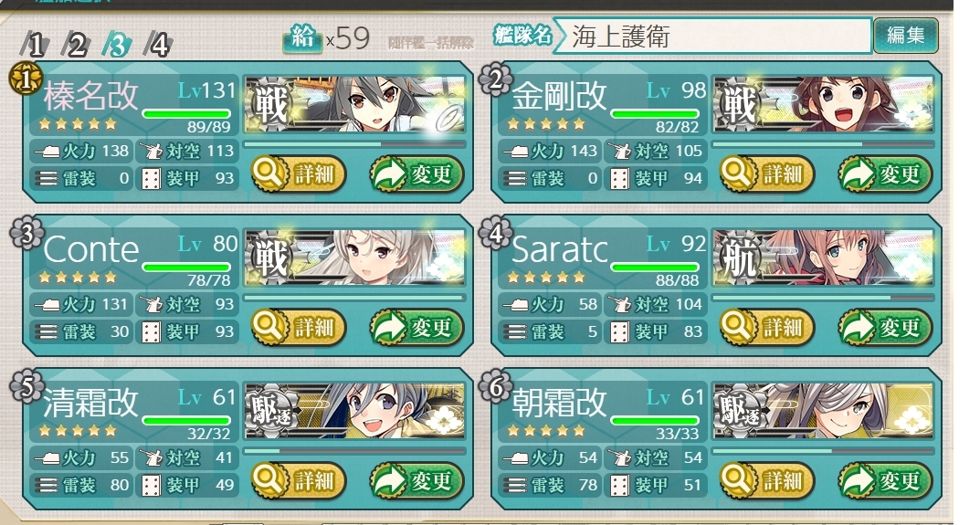
Task: Open 詳細 for 金剛改
Action: tap(767, 173)
